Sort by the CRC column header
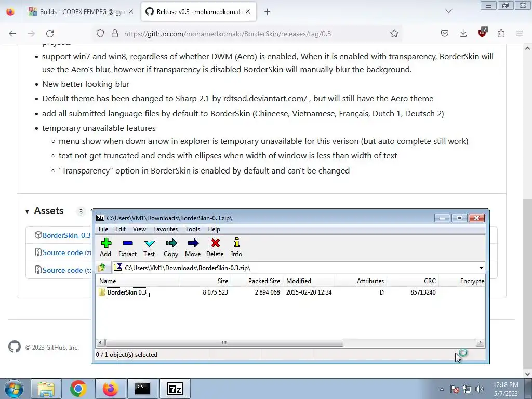Screen dimensions: 532x399 coord(413,281)
